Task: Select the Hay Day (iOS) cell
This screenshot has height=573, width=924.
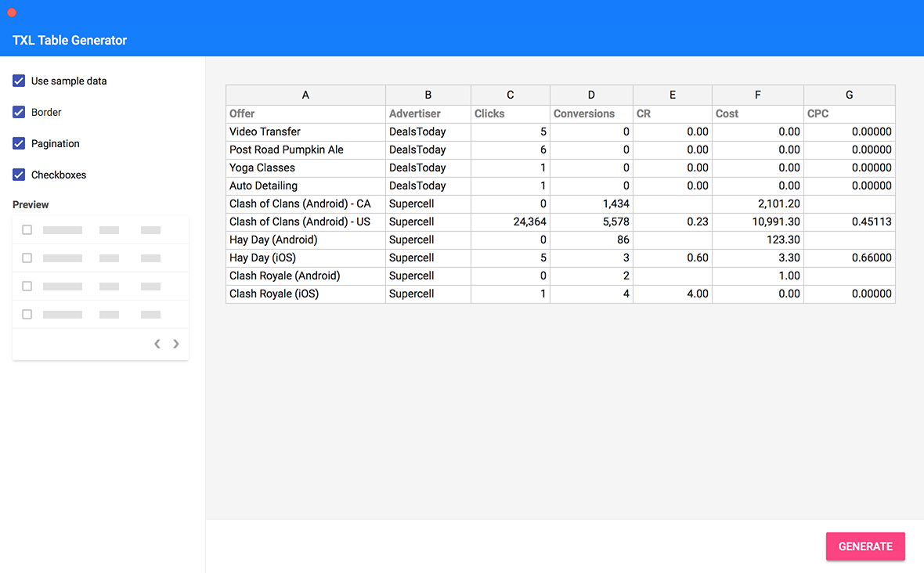Action: [x=305, y=258]
